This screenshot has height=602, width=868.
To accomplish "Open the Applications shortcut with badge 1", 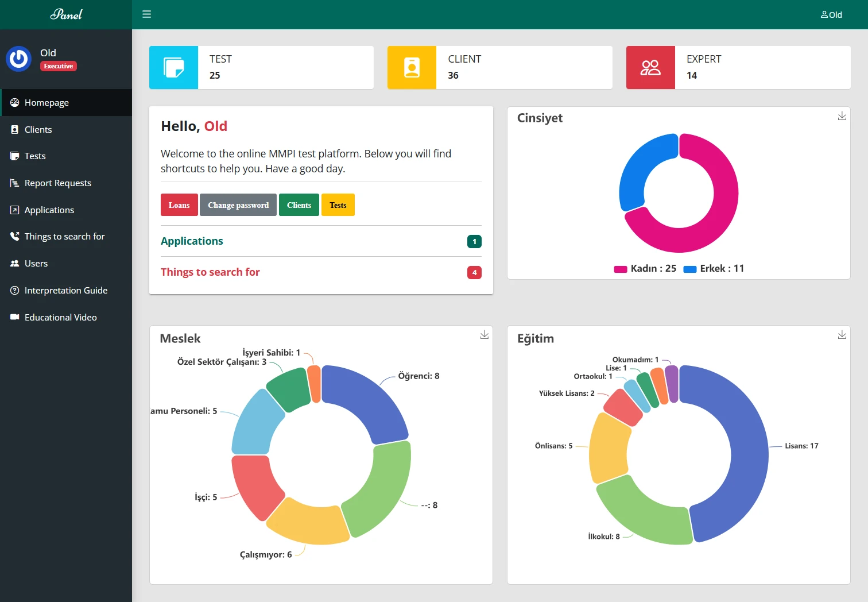I will pos(192,241).
